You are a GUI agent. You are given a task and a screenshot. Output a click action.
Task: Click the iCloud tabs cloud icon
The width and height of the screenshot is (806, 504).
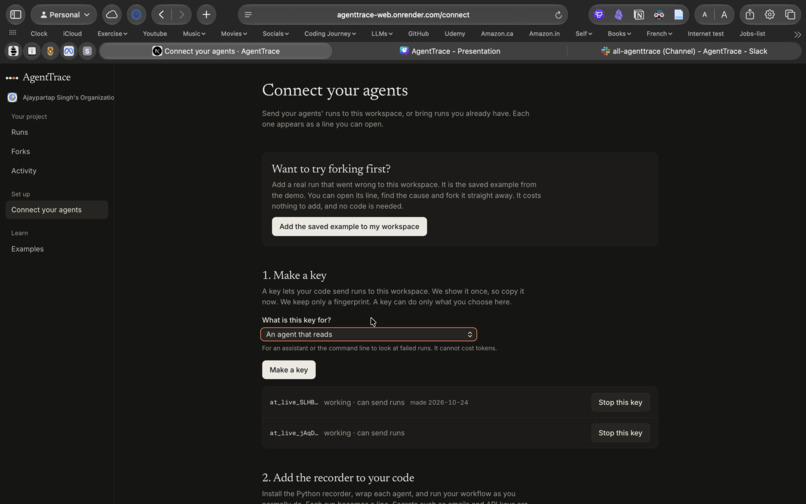pyautogui.click(x=112, y=14)
